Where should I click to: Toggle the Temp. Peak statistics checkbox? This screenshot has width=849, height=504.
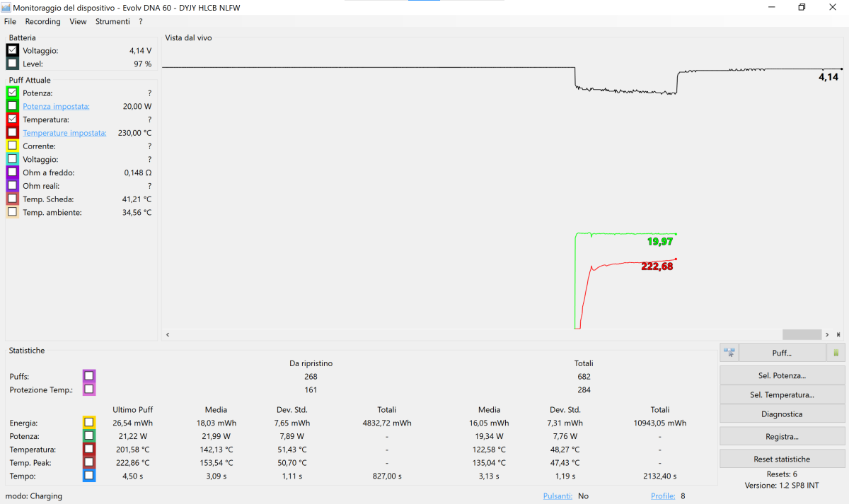pyautogui.click(x=88, y=462)
